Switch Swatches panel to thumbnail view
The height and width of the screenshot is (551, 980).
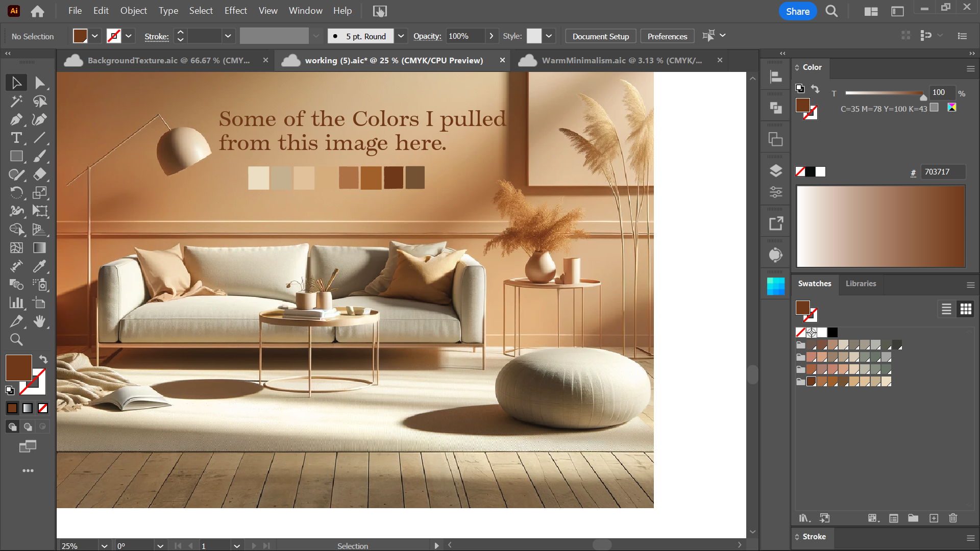[x=966, y=309]
